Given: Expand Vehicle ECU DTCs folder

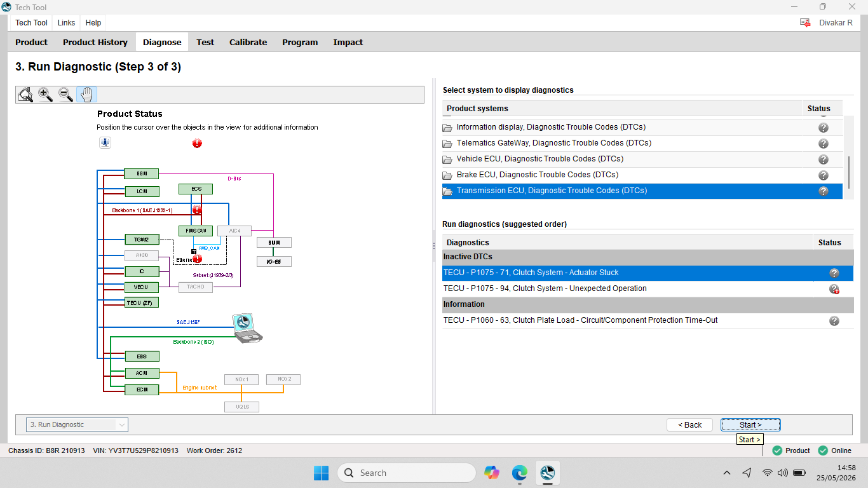Looking at the screenshot, I should [447, 159].
